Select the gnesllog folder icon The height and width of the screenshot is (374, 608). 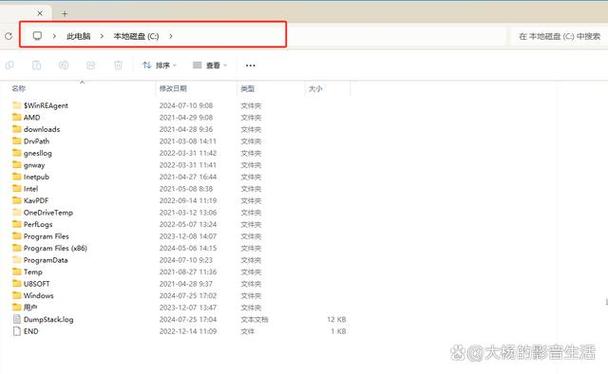(17, 153)
